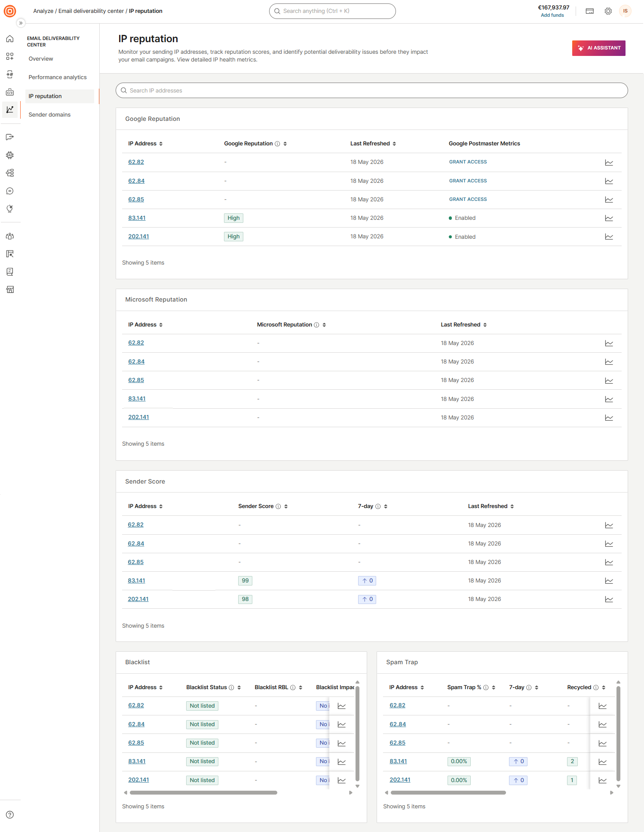Click the Spam Trap horizontal scrollbar

pyautogui.click(x=448, y=792)
